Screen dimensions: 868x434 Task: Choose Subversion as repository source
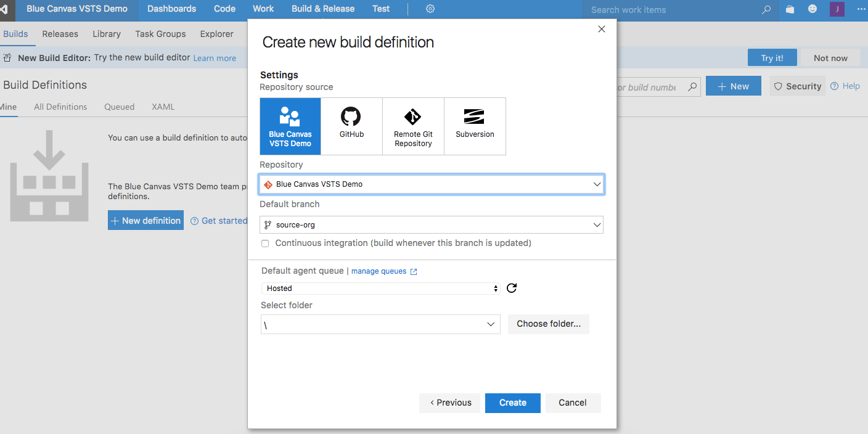pos(475,126)
